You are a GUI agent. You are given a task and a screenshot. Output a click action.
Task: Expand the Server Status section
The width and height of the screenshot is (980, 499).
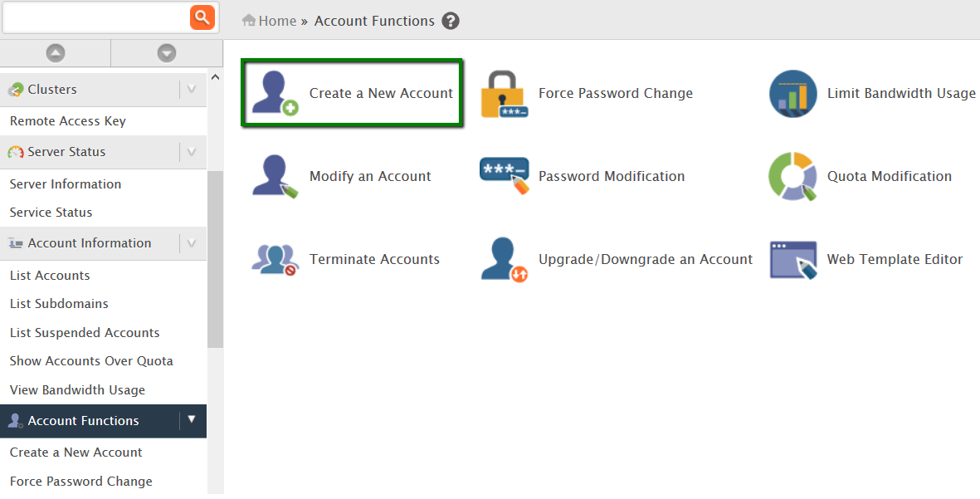(x=192, y=152)
